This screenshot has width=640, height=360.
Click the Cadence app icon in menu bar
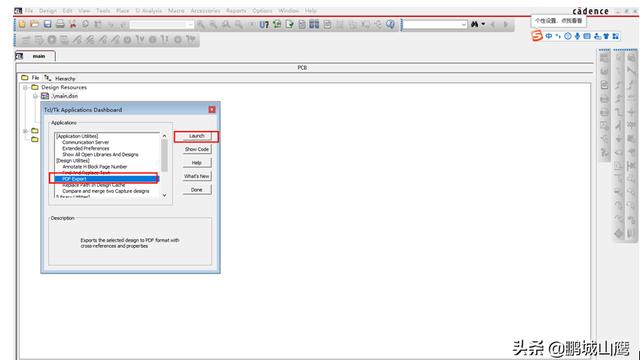(18, 11)
